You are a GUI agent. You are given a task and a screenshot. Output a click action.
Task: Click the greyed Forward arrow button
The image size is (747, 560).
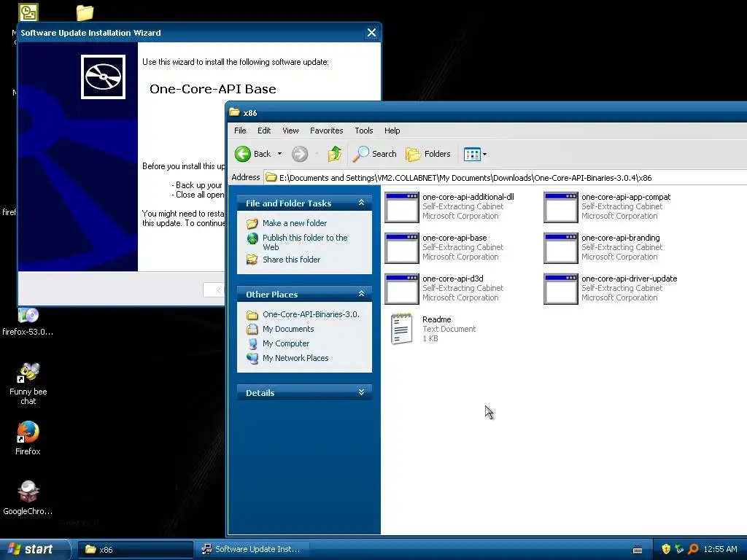300,154
